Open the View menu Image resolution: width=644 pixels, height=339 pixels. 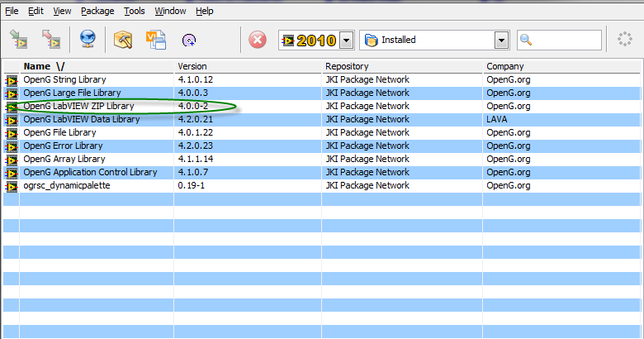coord(62,11)
